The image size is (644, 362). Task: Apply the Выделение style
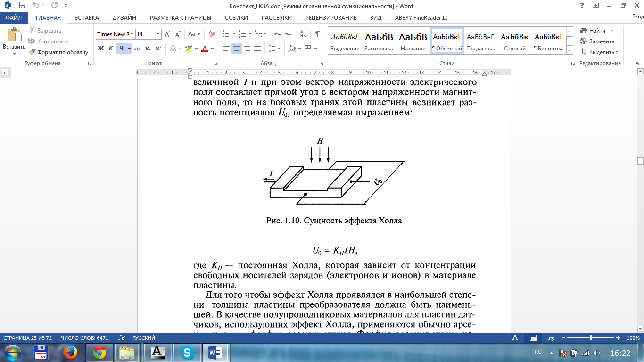point(345,41)
